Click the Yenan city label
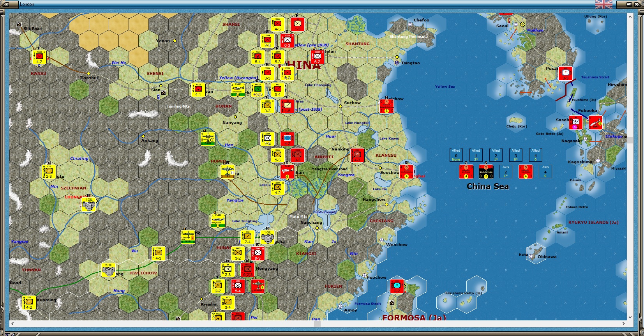 point(163,41)
